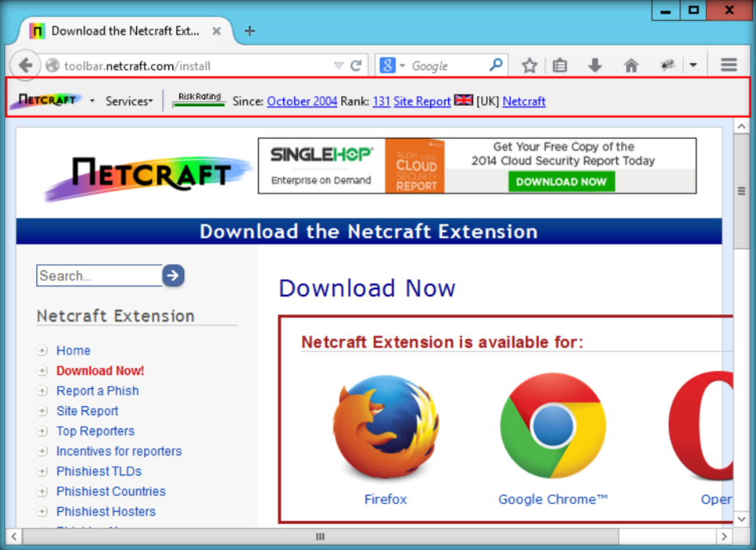Click the Risk Rating bar indicator
The height and width of the screenshot is (550, 756).
(x=200, y=100)
